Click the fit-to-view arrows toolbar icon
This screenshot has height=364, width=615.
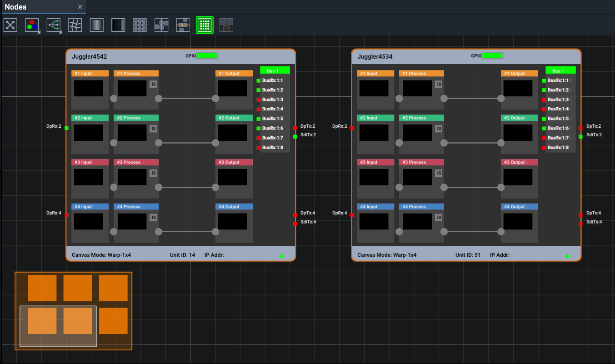[10, 25]
